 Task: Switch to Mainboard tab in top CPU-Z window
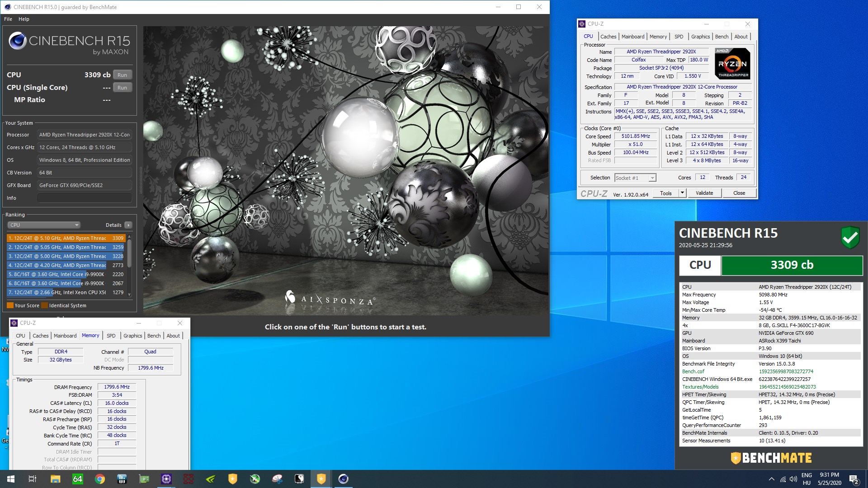(x=633, y=37)
